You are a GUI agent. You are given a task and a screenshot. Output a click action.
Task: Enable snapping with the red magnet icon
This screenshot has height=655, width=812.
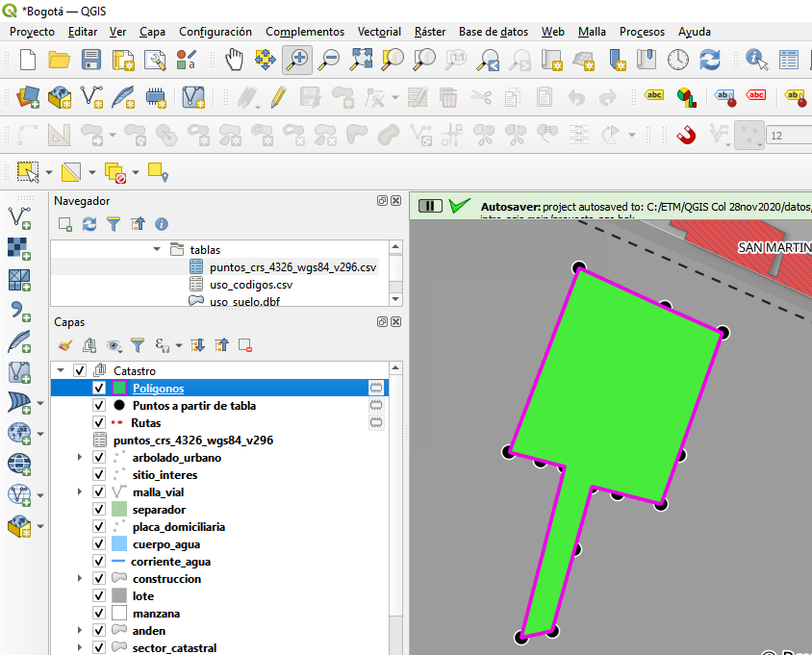click(x=686, y=136)
